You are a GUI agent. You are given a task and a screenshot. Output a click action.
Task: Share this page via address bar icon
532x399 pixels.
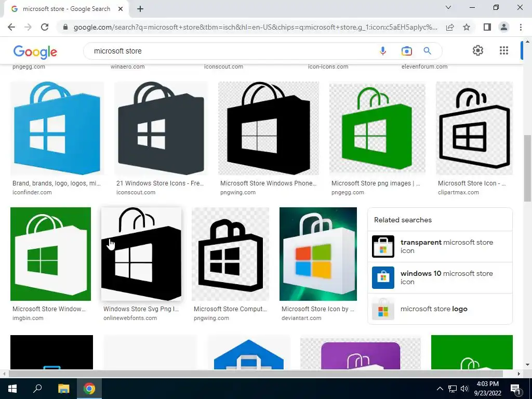450,27
